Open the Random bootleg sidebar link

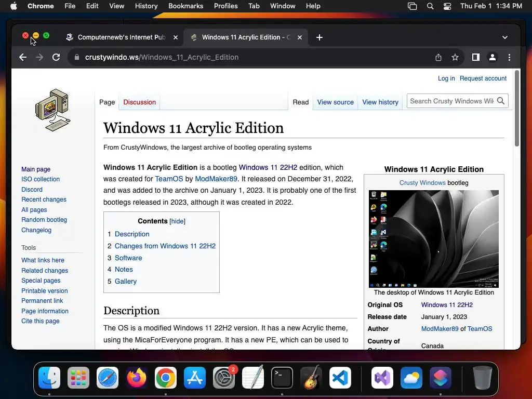pos(44,220)
